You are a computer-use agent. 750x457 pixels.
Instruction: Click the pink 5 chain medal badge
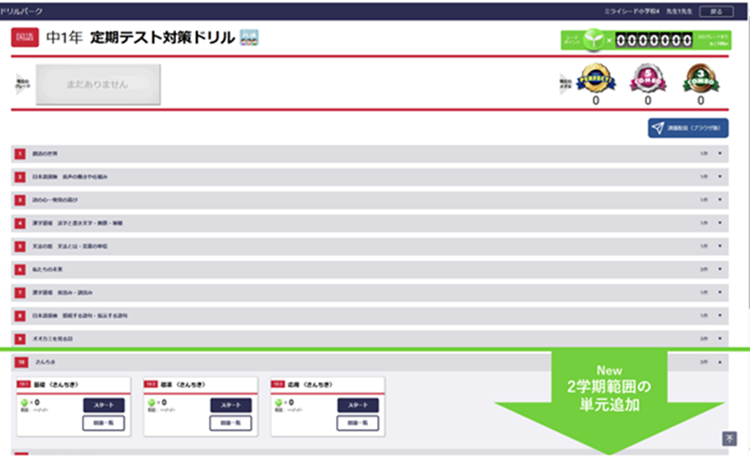click(x=648, y=79)
